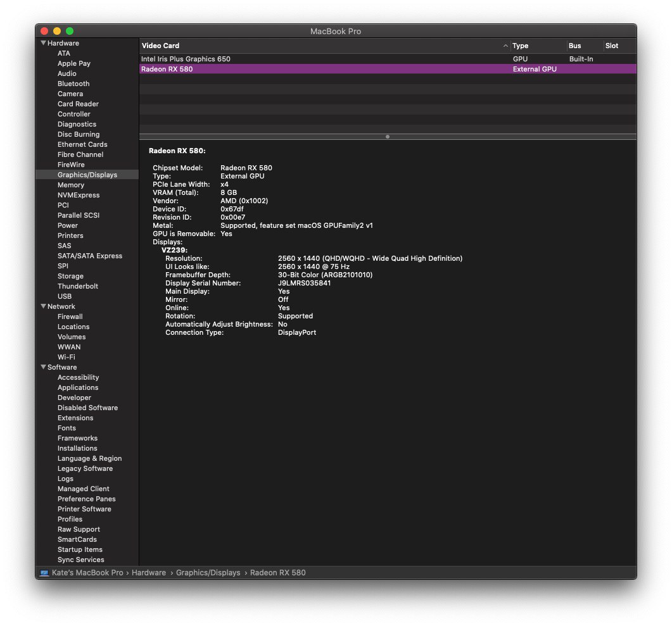This screenshot has height=626, width=672.
Task: Open WWAN under Network
Action: click(69, 347)
